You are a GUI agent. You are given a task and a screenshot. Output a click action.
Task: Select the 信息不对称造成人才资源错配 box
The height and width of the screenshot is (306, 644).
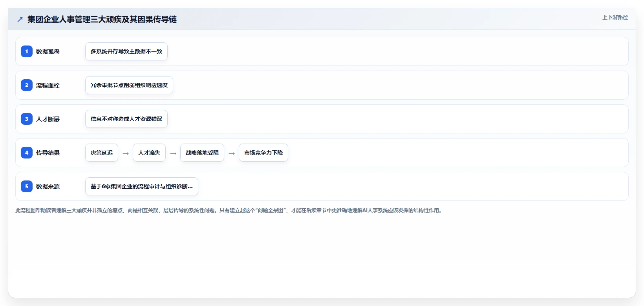pyautogui.click(x=126, y=119)
